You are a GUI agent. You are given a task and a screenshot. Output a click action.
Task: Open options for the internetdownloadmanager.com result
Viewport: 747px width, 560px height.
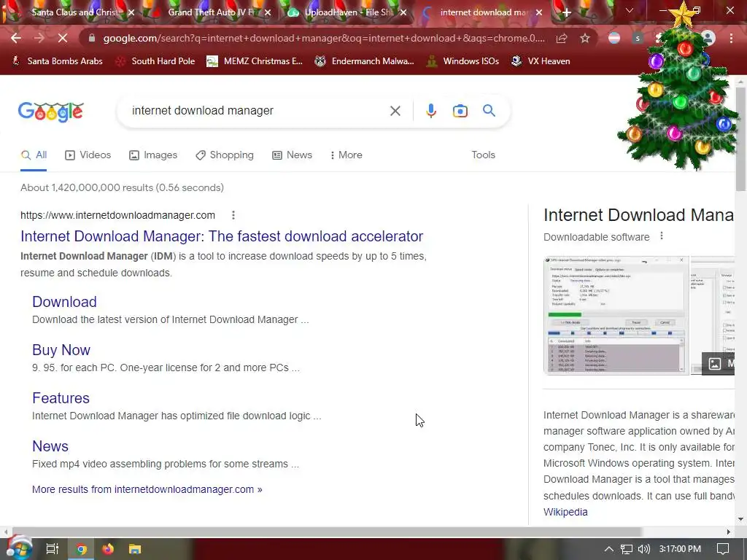233,215
